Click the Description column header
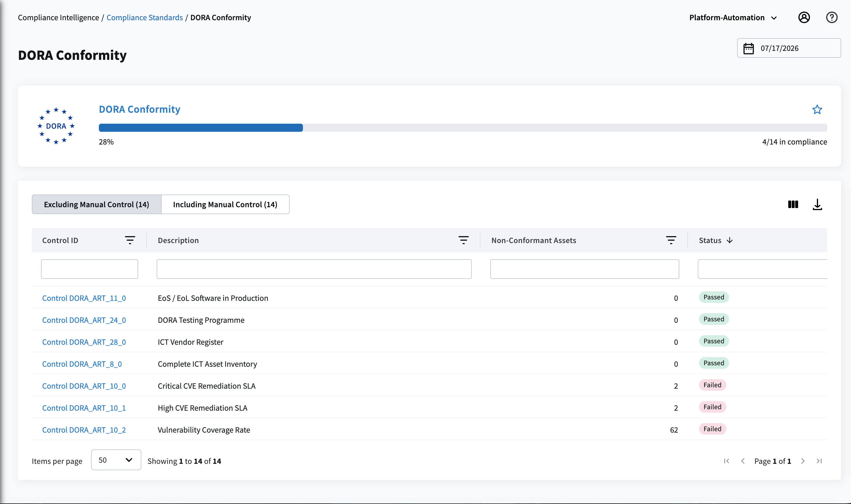The width and height of the screenshot is (851, 504). tap(178, 240)
